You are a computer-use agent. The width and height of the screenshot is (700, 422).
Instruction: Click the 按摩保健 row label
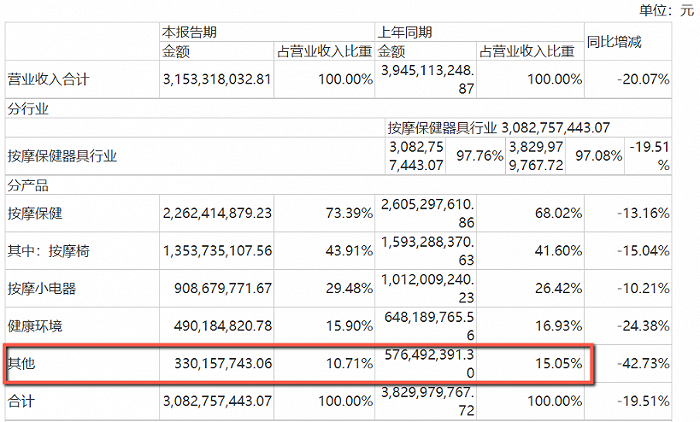click(36, 212)
